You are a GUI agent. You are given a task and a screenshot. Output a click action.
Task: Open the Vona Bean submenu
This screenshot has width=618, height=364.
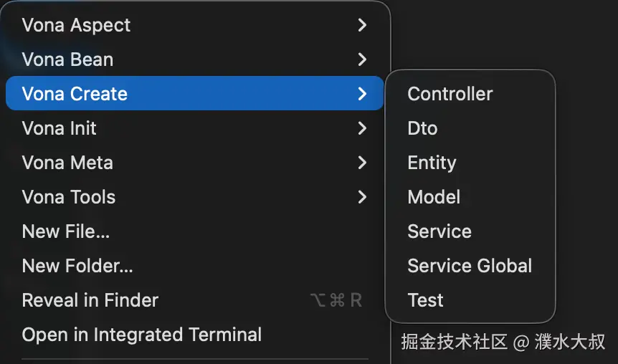pos(67,59)
